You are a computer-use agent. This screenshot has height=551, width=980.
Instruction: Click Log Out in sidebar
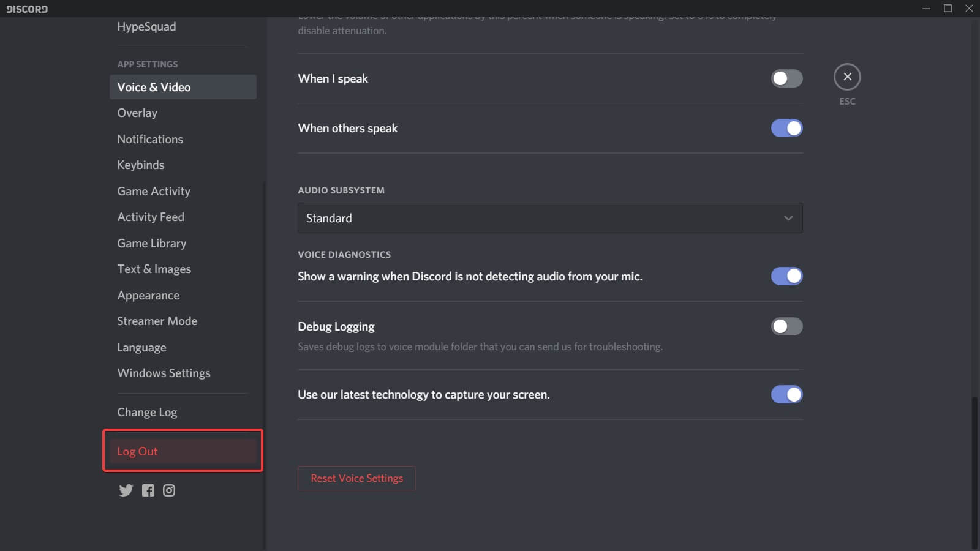pos(183,451)
